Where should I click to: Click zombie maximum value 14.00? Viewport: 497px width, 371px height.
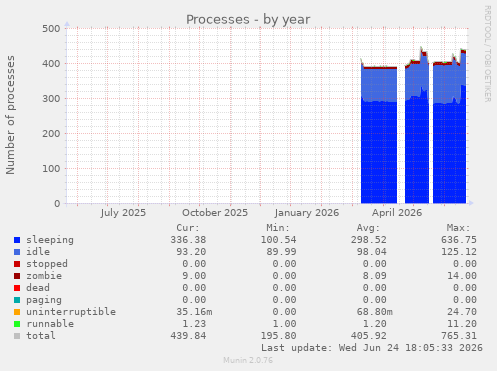point(462,276)
